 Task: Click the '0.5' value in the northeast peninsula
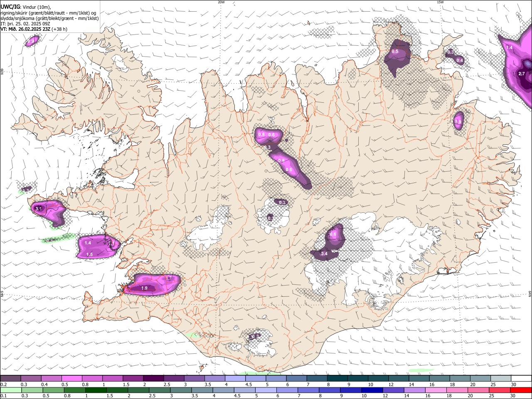click(x=395, y=52)
